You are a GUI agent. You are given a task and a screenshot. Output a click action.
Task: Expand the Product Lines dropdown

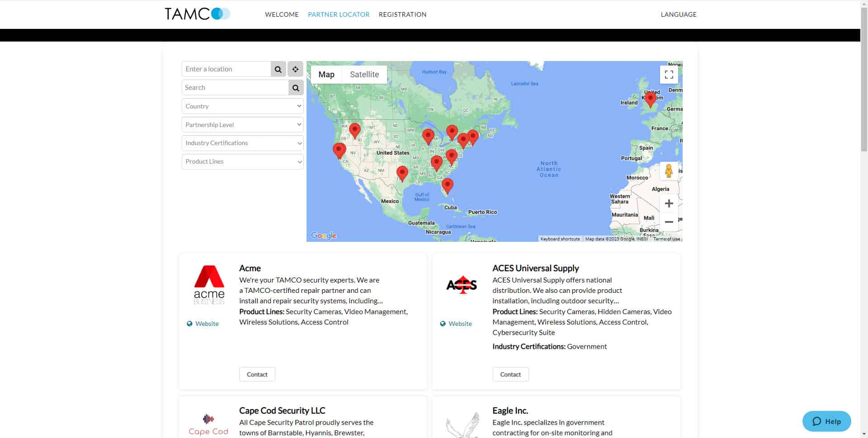click(x=242, y=162)
